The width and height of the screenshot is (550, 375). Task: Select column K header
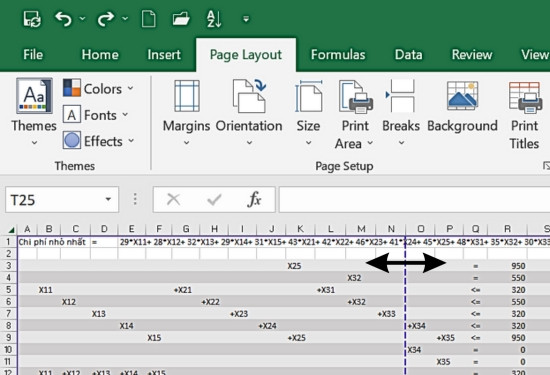(300, 229)
